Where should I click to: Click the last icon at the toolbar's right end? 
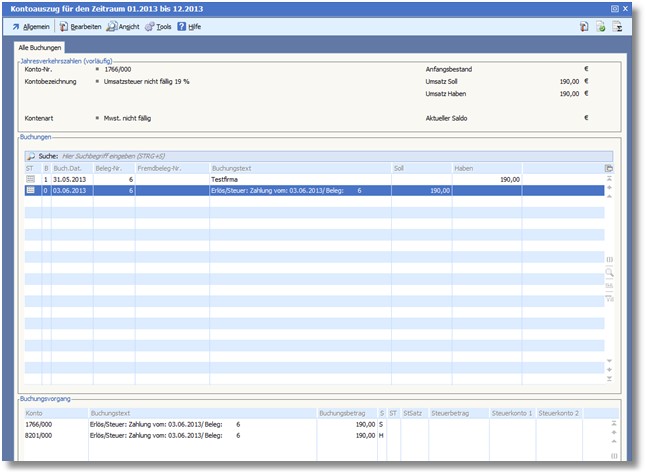click(617, 27)
